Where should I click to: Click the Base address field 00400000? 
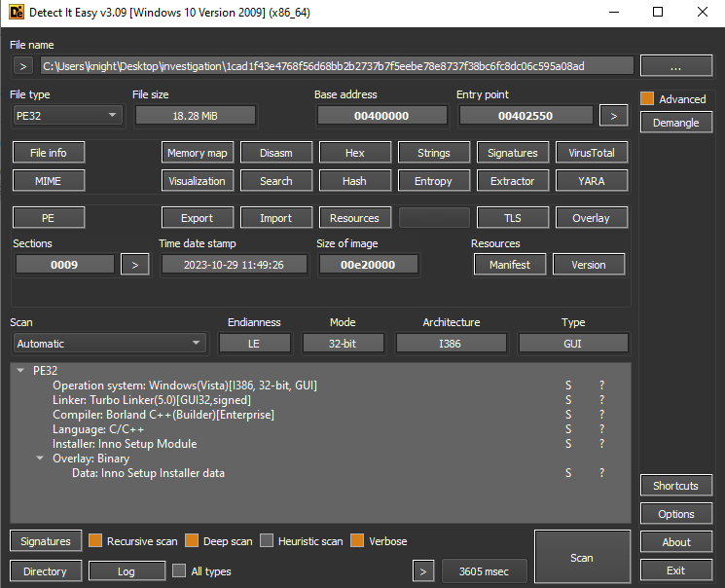click(381, 116)
